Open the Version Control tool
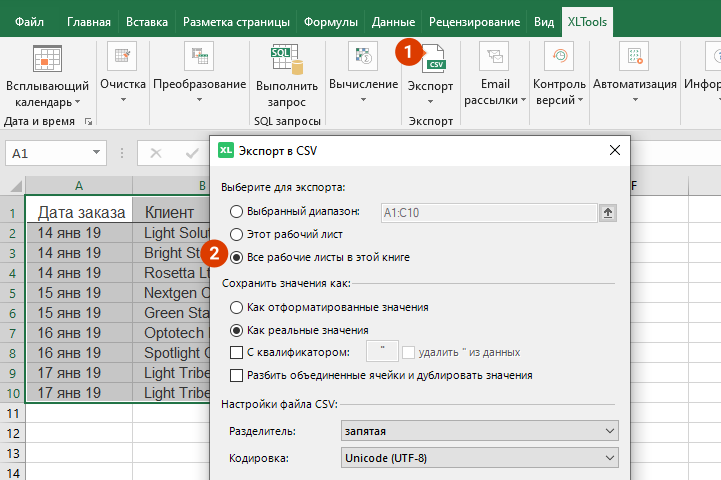Image resolution: width=721 pixels, height=480 pixels. coord(559,58)
